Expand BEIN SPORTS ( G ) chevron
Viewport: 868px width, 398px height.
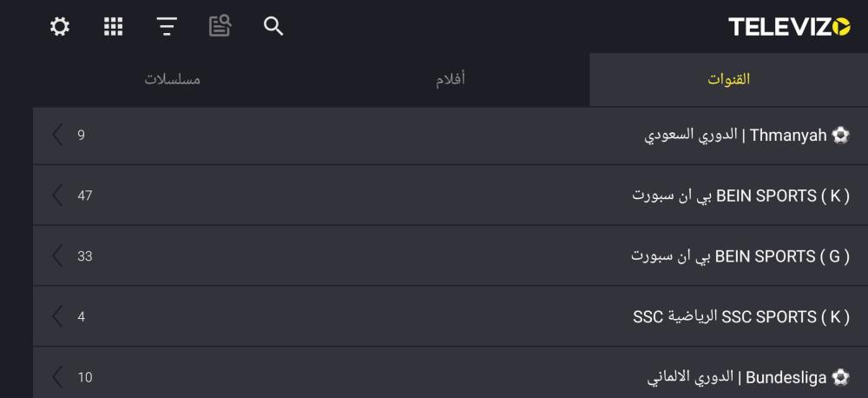(58, 256)
